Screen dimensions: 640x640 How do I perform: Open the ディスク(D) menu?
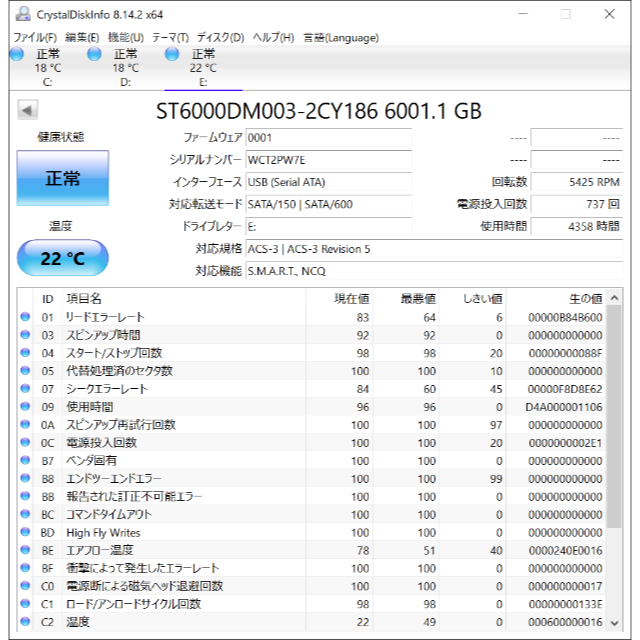tap(220, 38)
